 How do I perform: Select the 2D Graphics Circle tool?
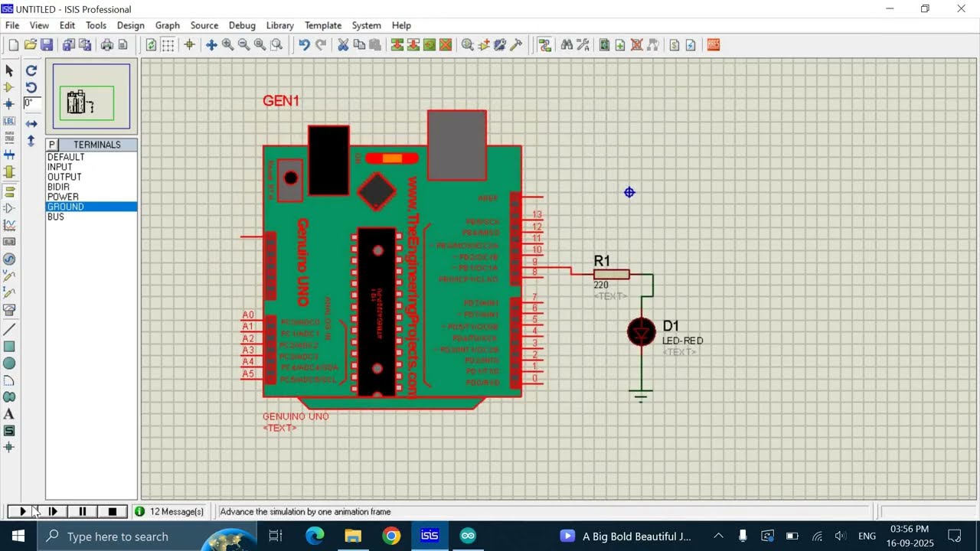(x=9, y=364)
